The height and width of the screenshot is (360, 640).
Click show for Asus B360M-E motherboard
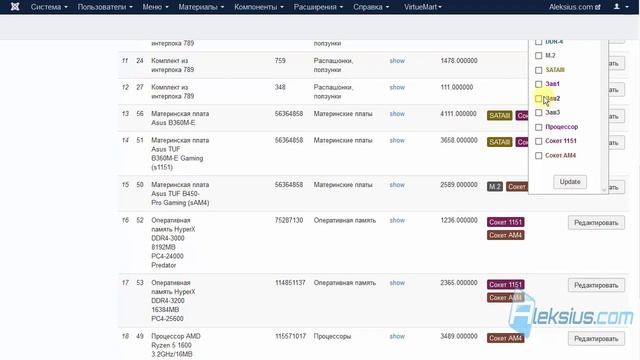397,114
